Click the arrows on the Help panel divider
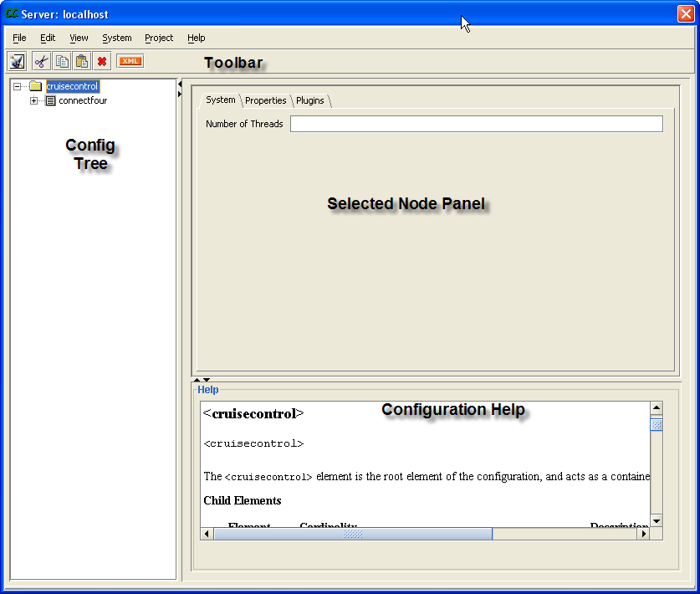 click(202, 380)
